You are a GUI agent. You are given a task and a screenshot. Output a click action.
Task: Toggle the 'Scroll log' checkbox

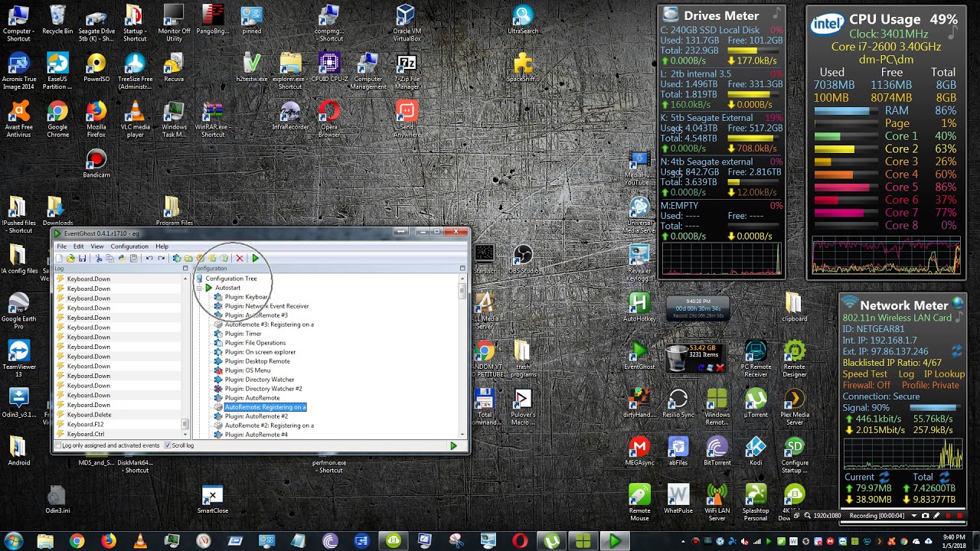point(168,445)
